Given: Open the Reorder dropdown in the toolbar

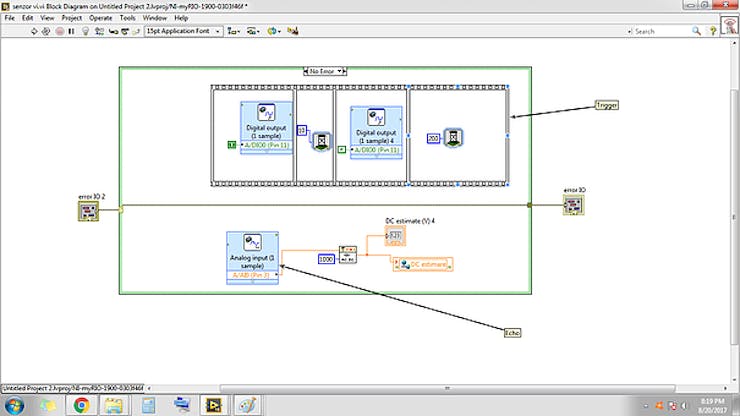Looking at the screenshot, I should coord(274,31).
